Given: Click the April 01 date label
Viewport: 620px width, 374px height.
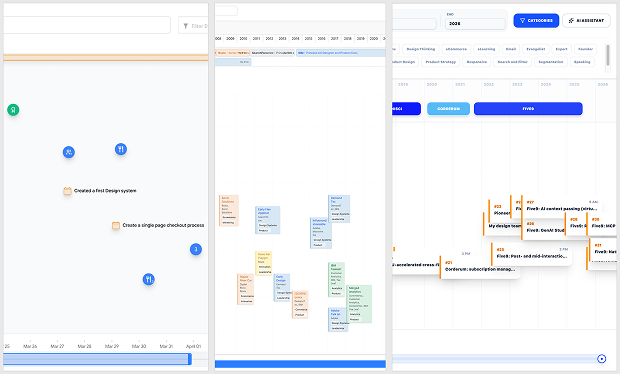Looking at the screenshot, I should click(194, 346).
